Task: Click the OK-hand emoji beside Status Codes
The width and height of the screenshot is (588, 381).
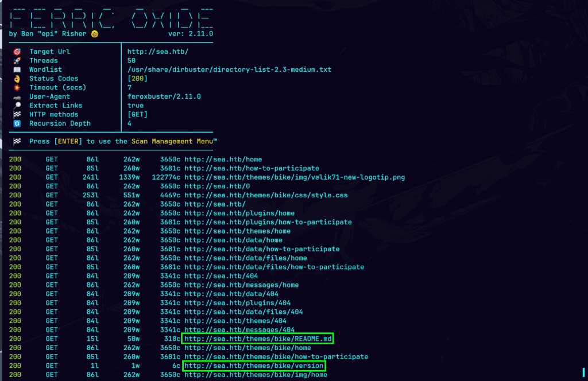Action: (x=17, y=79)
